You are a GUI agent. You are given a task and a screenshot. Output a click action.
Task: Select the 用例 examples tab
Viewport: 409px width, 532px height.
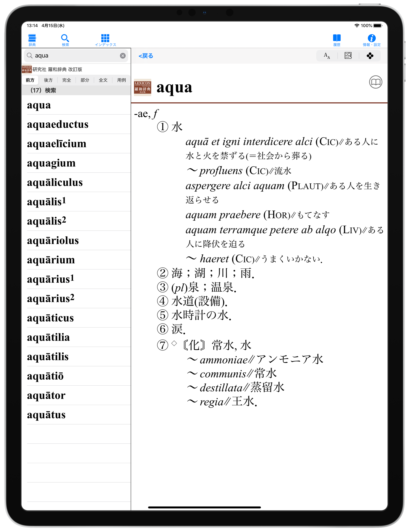coord(121,80)
